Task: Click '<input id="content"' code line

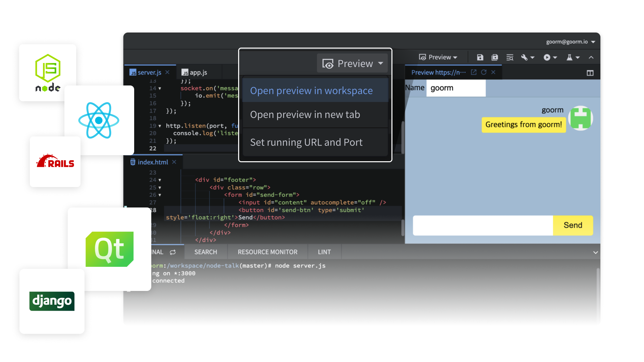Action: pos(312,202)
